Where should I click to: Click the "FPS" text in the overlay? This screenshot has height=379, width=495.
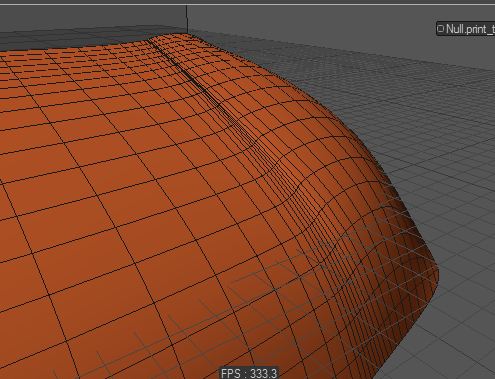(x=231, y=374)
